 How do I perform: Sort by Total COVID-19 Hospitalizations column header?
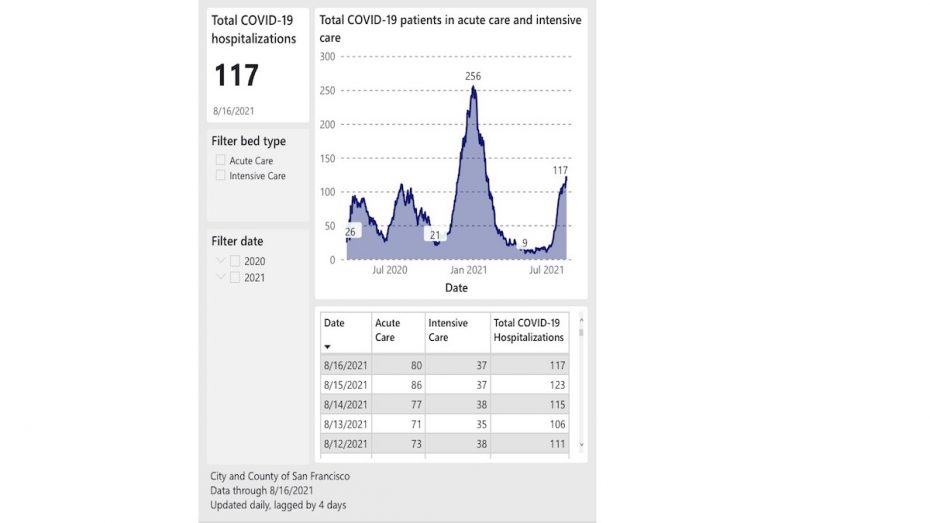point(528,330)
